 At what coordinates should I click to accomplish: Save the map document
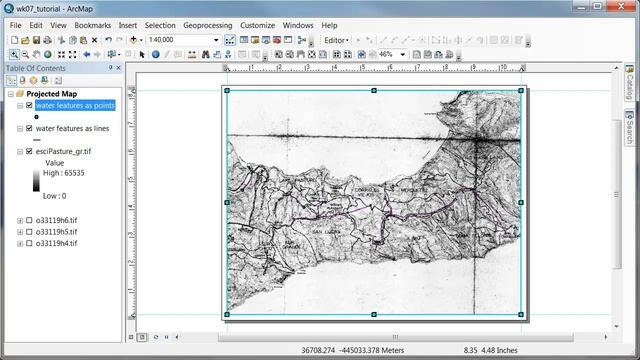(x=36, y=40)
